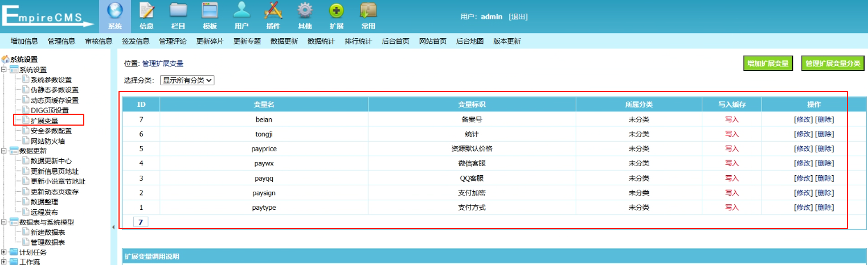Open 数据整理 in the tree

44,202
